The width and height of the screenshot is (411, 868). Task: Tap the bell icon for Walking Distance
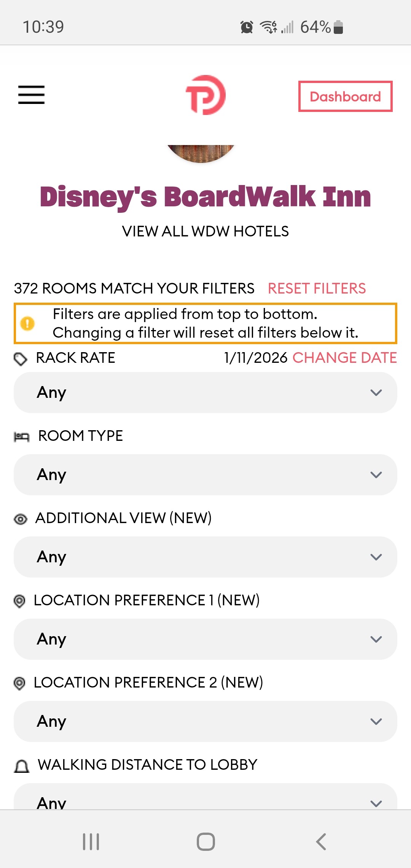tap(21, 766)
